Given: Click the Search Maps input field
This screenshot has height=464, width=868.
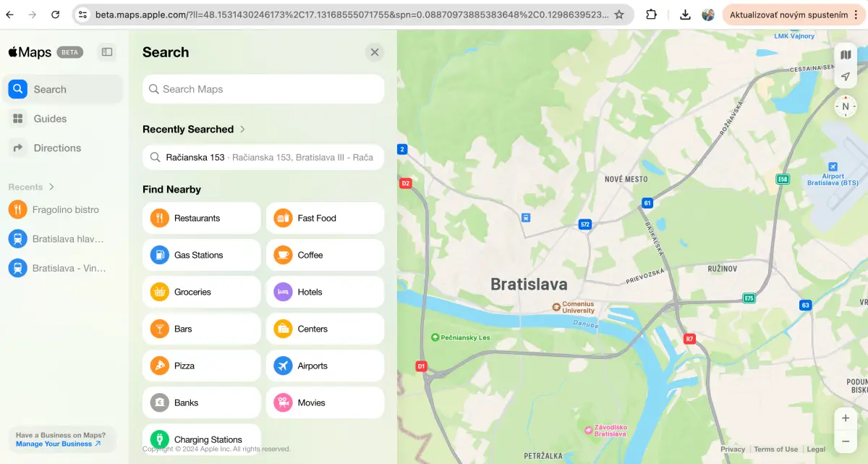Looking at the screenshot, I should click(263, 89).
